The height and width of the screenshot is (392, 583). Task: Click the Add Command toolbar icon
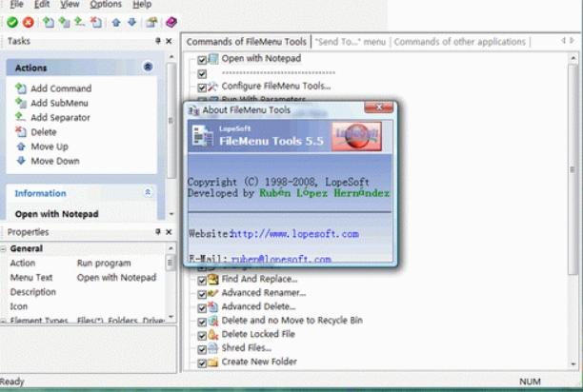[x=48, y=22]
